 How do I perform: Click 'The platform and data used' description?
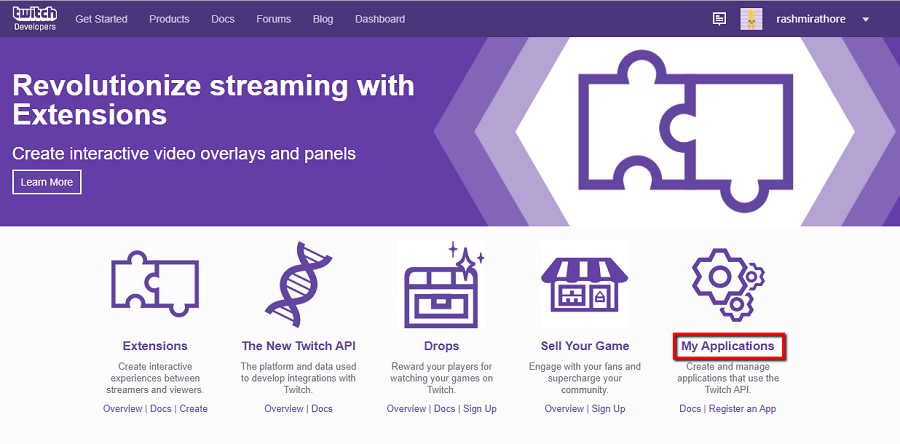(298, 378)
